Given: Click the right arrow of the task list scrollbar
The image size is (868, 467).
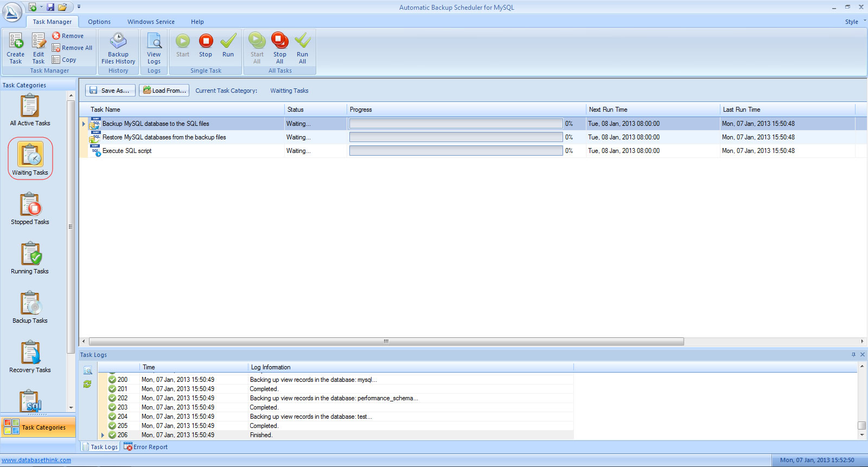Looking at the screenshot, I should 862,341.
